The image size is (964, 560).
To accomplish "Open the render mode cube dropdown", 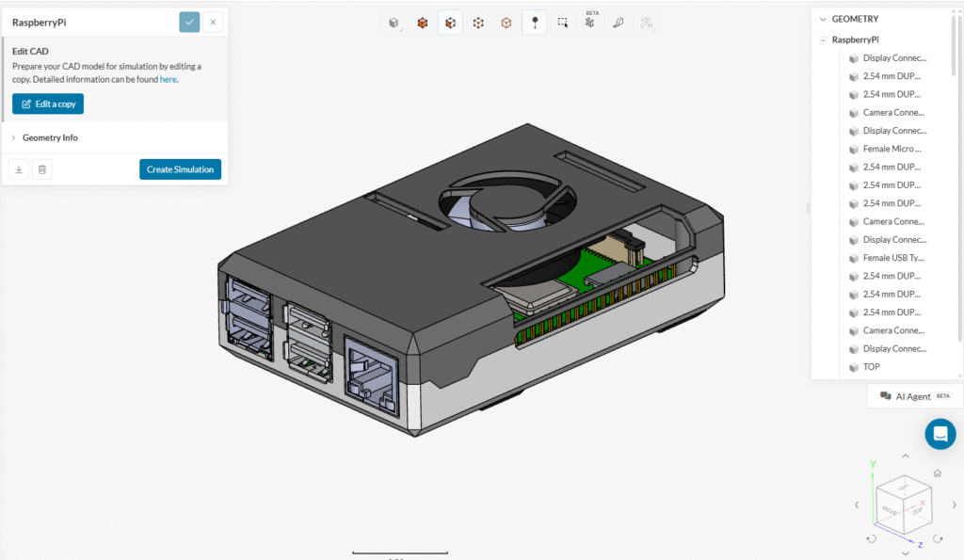I will pos(394,23).
